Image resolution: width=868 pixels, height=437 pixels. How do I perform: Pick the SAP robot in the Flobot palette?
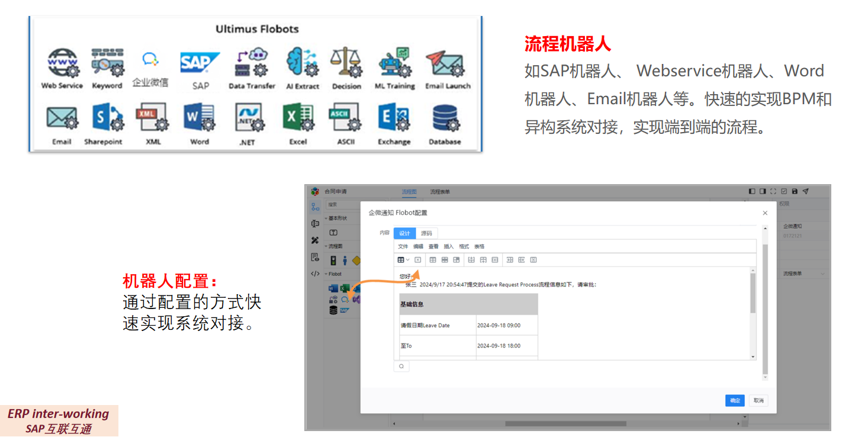pyautogui.click(x=345, y=310)
